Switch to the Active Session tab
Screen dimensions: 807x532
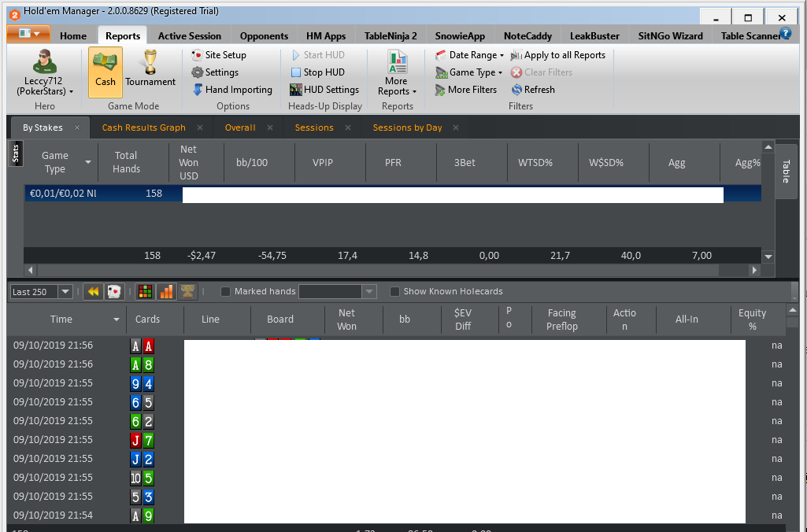190,36
